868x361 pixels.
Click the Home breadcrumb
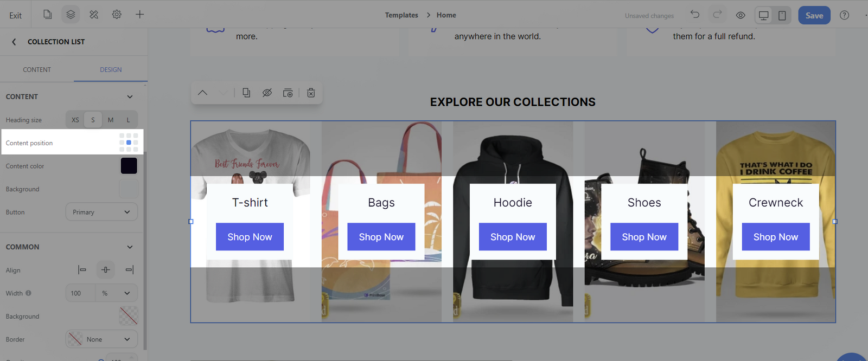pyautogui.click(x=446, y=15)
